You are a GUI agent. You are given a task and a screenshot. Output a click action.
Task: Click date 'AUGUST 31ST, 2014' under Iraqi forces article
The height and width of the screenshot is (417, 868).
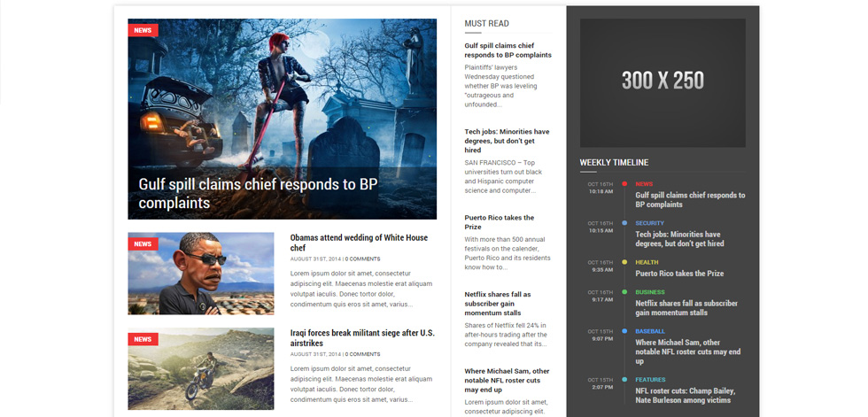(x=315, y=354)
